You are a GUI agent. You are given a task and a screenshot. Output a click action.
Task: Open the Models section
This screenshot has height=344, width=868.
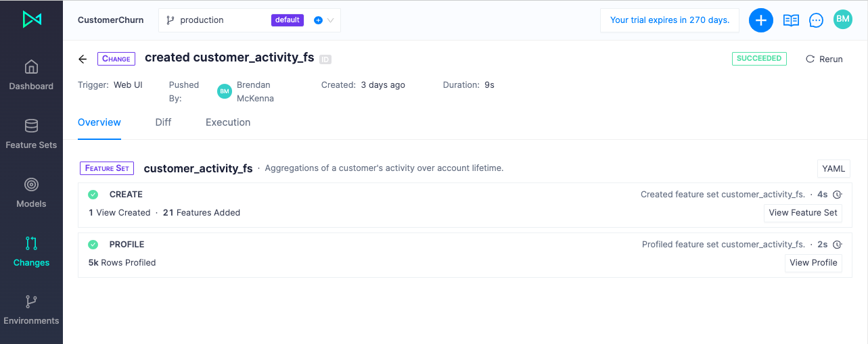click(x=31, y=193)
